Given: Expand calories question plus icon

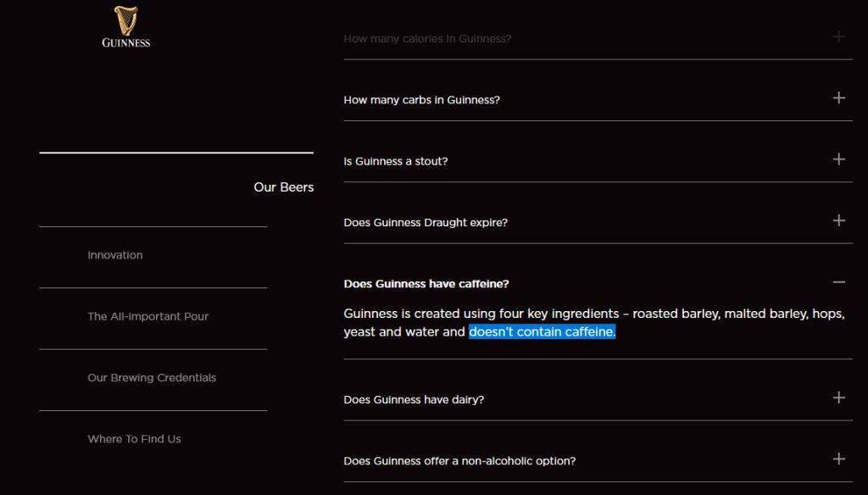Looking at the screenshot, I should (838, 36).
